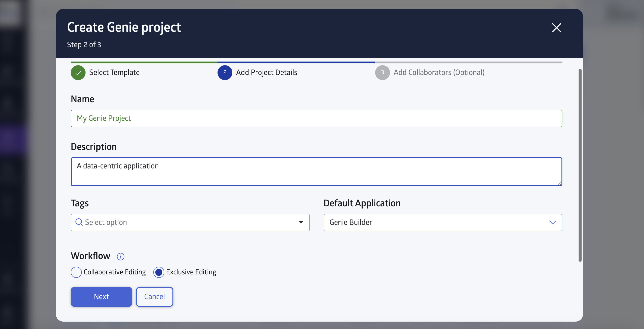The height and width of the screenshot is (329, 644).
Task: Click the step 3 circle icon
Action: 382,73
